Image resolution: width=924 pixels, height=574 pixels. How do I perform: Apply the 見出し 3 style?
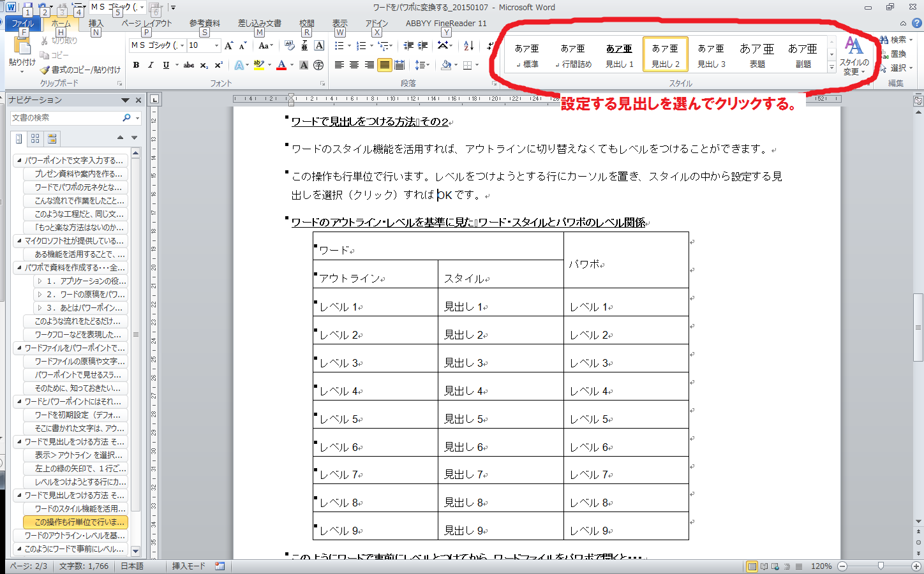coord(711,55)
